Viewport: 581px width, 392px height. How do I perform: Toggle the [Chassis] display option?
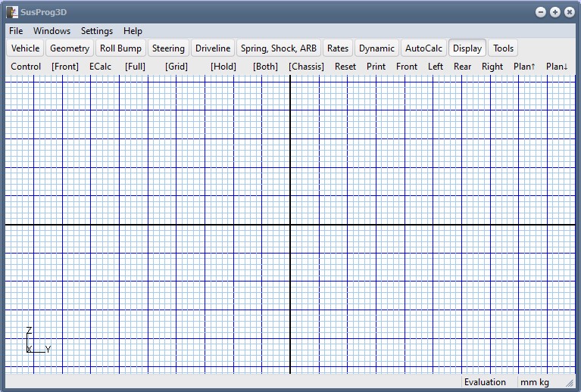(306, 67)
